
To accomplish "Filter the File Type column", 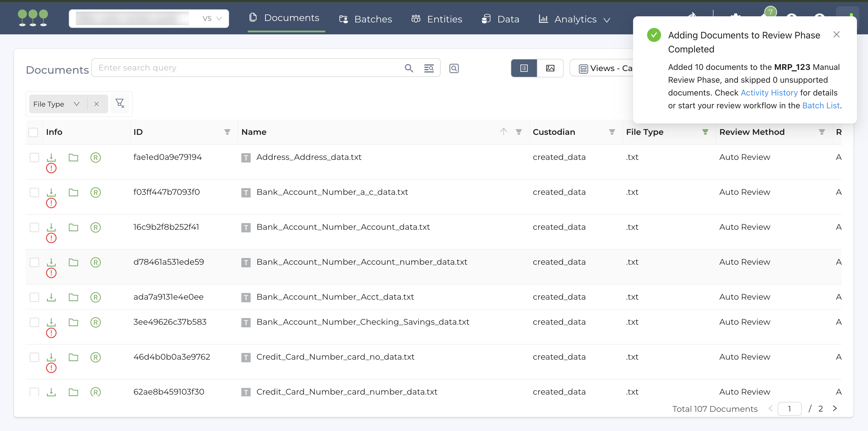I will (705, 132).
